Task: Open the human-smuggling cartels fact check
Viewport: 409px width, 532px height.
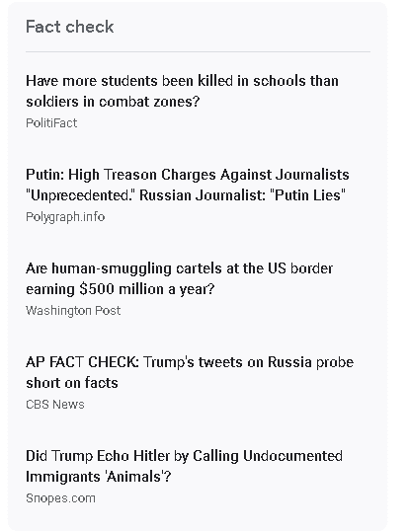Action: click(180, 279)
